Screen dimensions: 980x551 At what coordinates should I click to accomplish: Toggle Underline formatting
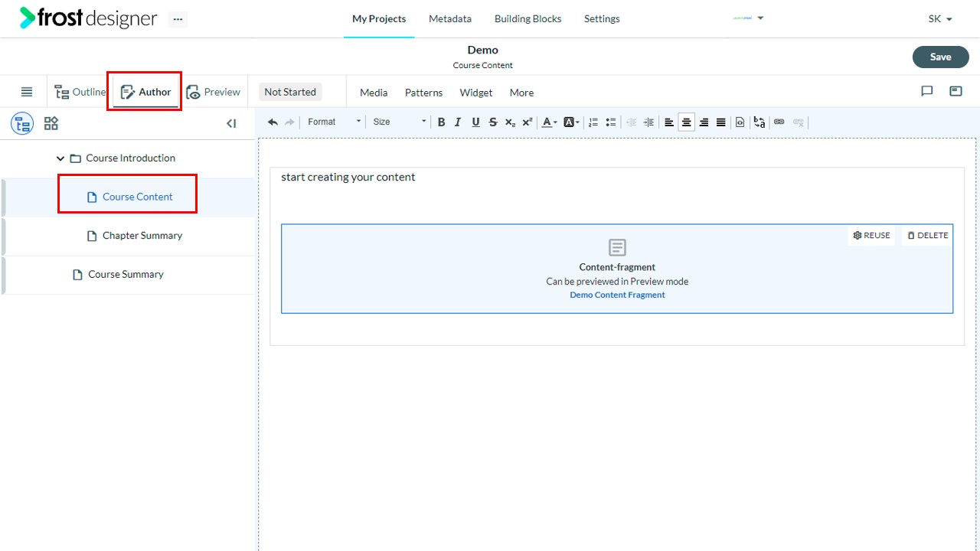pyautogui.click(x=475, y=122)
